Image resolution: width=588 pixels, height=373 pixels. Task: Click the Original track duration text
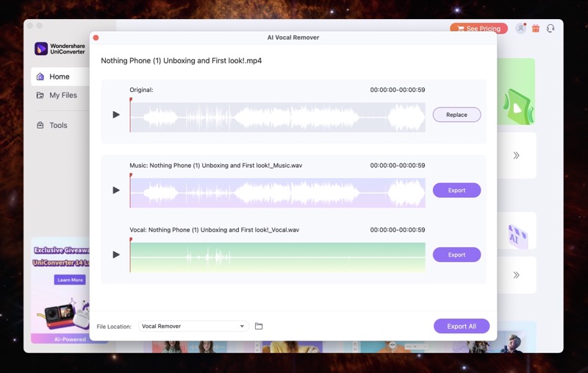pyautogui.click(x=398, y=90)
